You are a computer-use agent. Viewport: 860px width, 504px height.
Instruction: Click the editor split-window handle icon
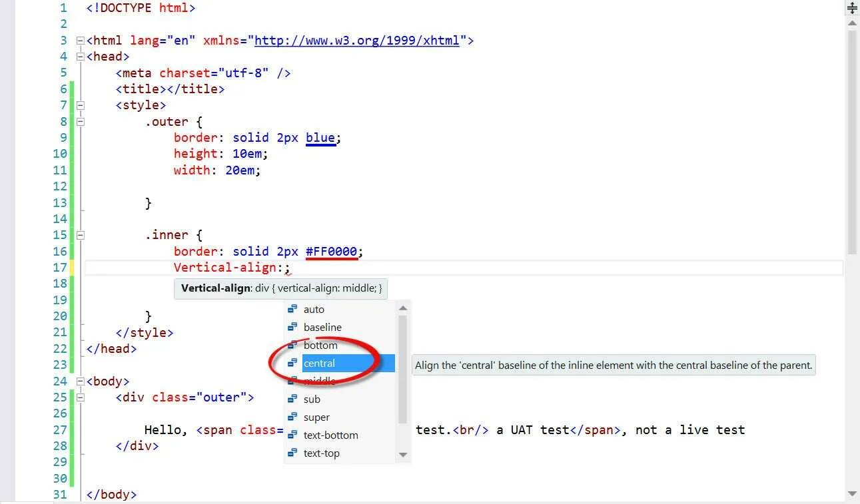point(852,8)
